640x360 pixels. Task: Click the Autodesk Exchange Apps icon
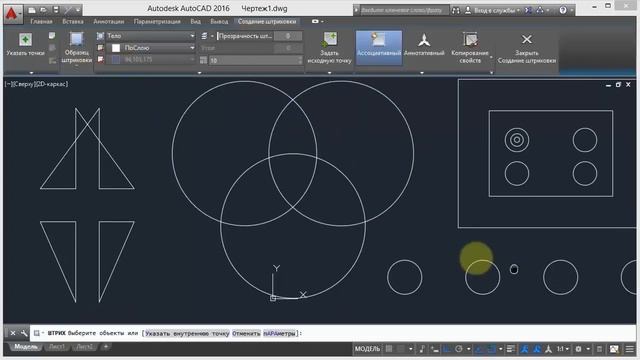coord(528,10)
